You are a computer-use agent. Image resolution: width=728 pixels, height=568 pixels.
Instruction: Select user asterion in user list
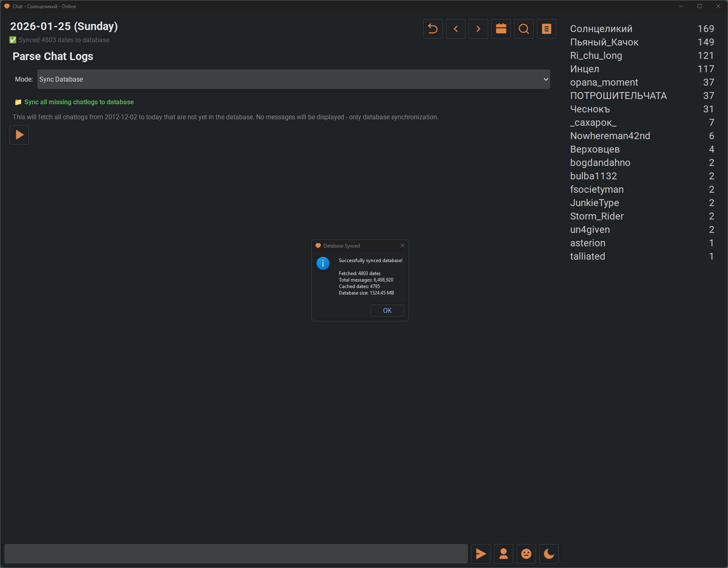click(588, 243)
